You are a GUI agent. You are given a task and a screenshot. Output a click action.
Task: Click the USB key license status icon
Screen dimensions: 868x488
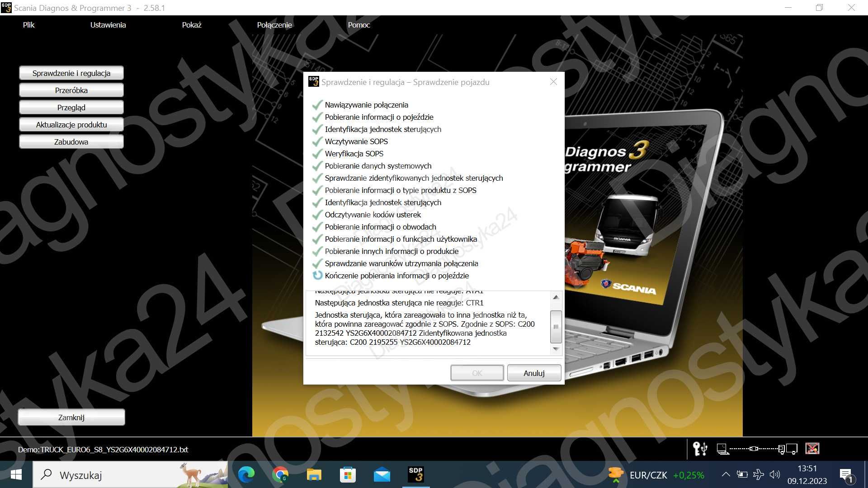point(700,449)
